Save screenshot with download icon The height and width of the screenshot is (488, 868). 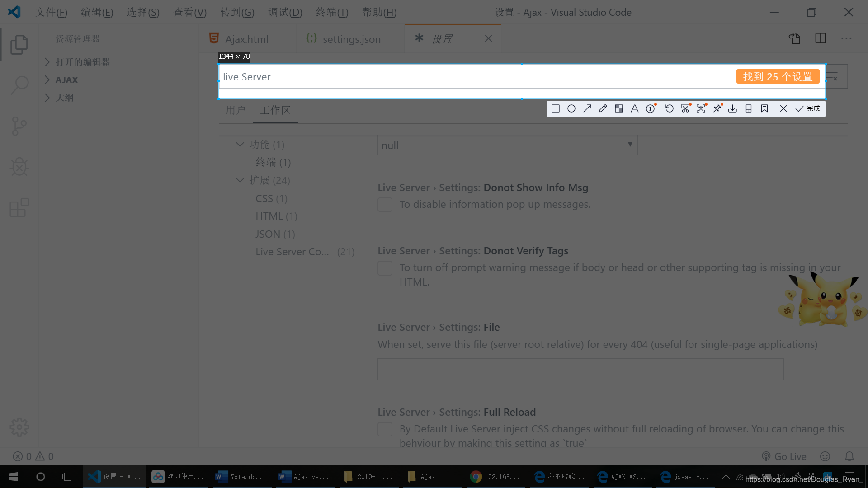pyautogui.click(x=733, y=108)
